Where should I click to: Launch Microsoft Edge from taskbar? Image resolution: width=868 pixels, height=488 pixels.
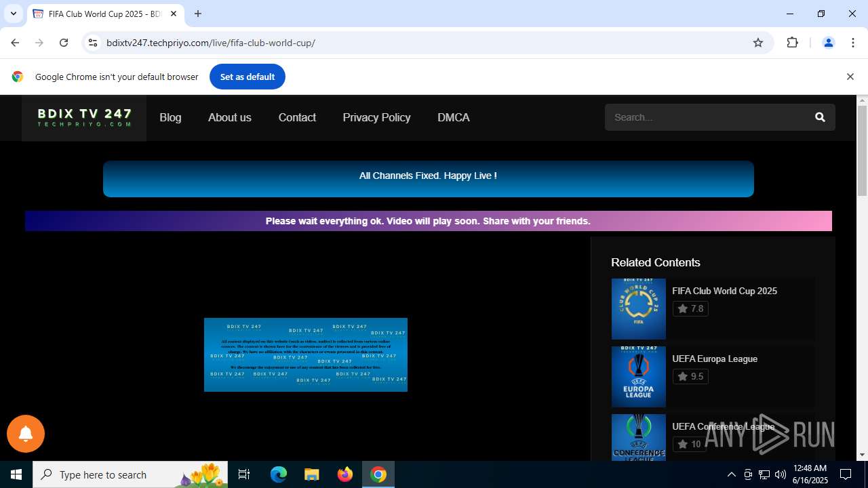pos(279,474)
